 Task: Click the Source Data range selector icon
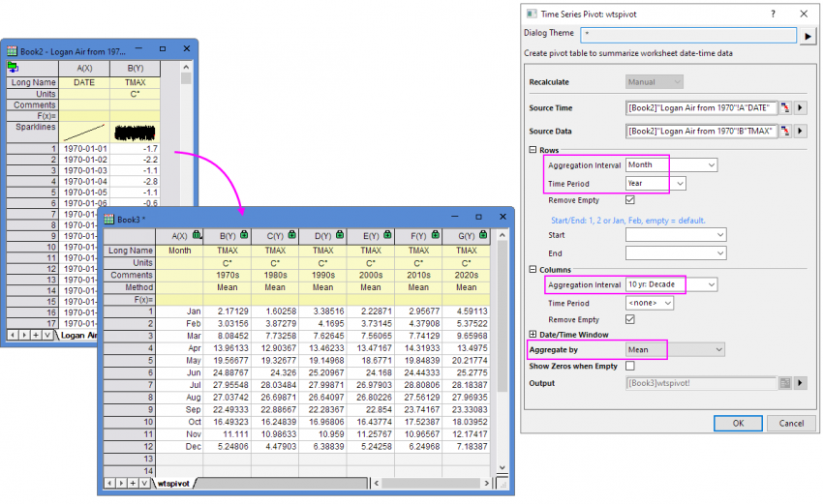coord(784,132)
